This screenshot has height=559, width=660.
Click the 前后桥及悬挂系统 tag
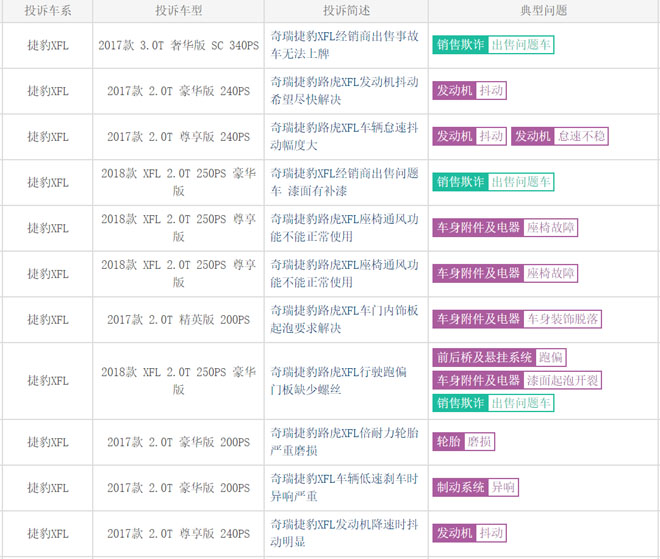(484, 357)
